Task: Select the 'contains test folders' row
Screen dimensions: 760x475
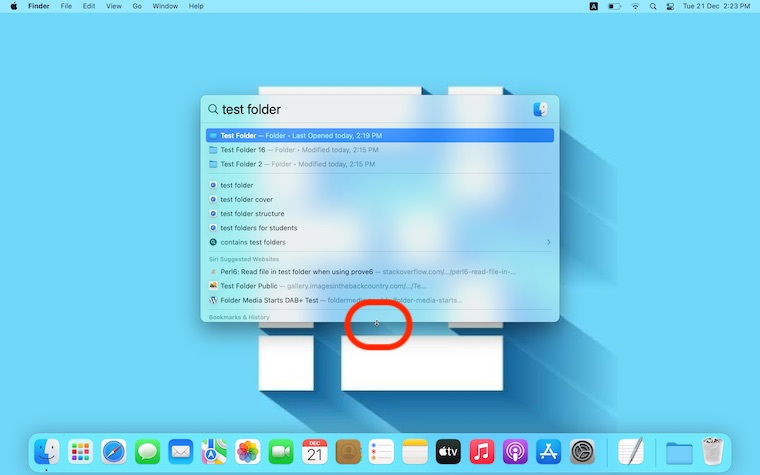Action: [x=380, y=242]
